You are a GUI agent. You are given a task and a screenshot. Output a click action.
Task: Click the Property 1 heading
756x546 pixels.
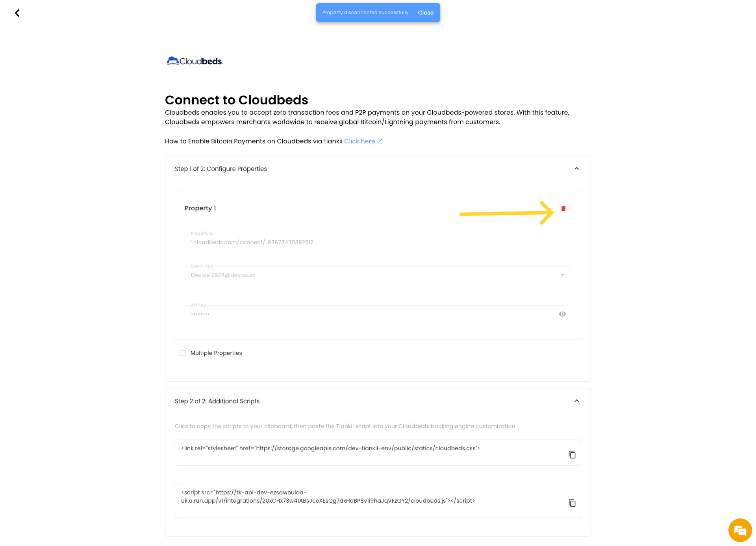pos(200,208)
